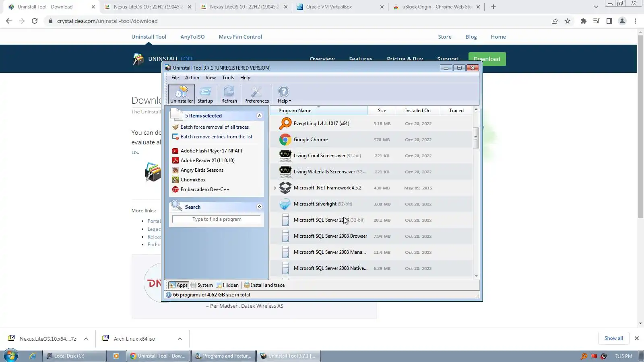Click the Windows Start button
The width and height of the screenshot is (644, 362).
11,356
